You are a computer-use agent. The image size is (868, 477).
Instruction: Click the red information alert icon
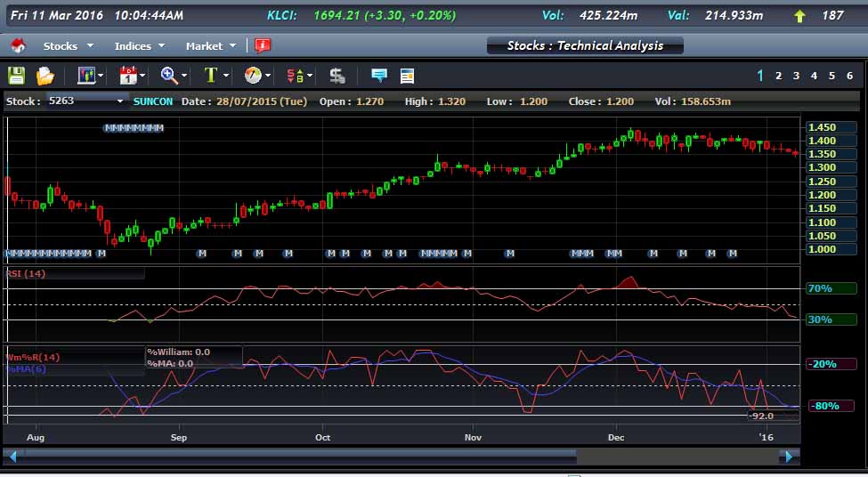pyautogui.click(x=263, y=45)
